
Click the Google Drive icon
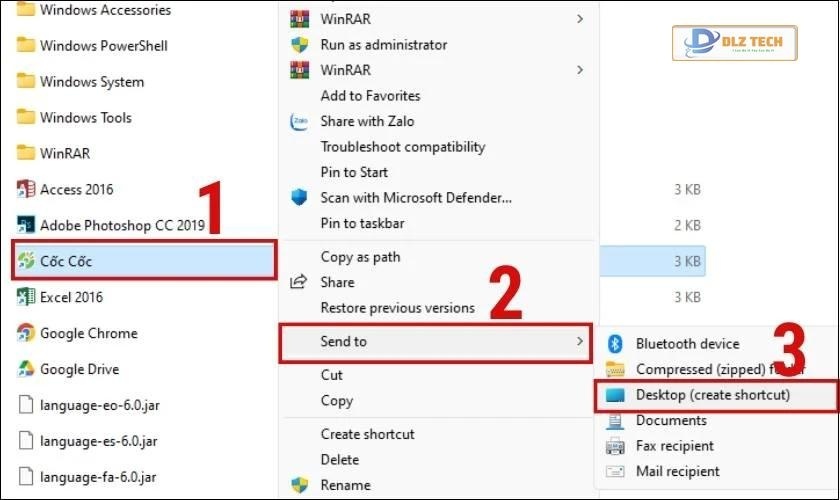[26, 369]
